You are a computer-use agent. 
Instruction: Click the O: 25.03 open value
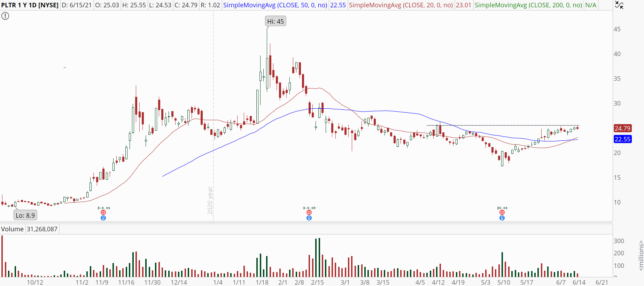(x=107, y=5)
